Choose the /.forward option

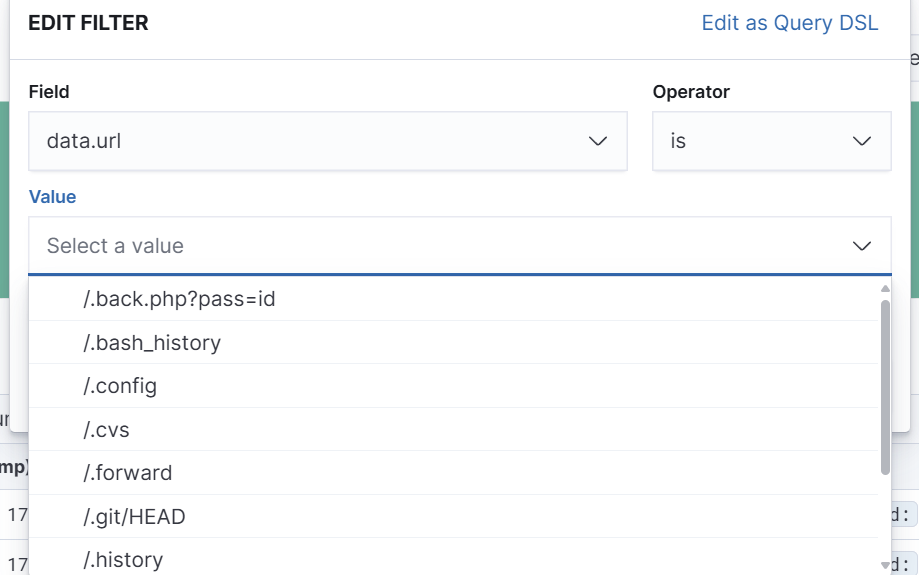pos(128,473)
